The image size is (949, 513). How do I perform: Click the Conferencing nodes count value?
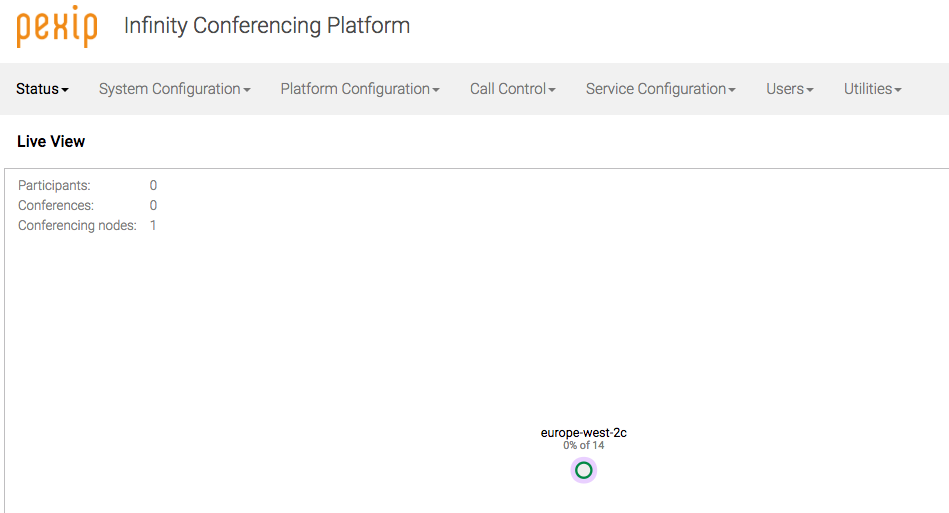coord(153,225)
